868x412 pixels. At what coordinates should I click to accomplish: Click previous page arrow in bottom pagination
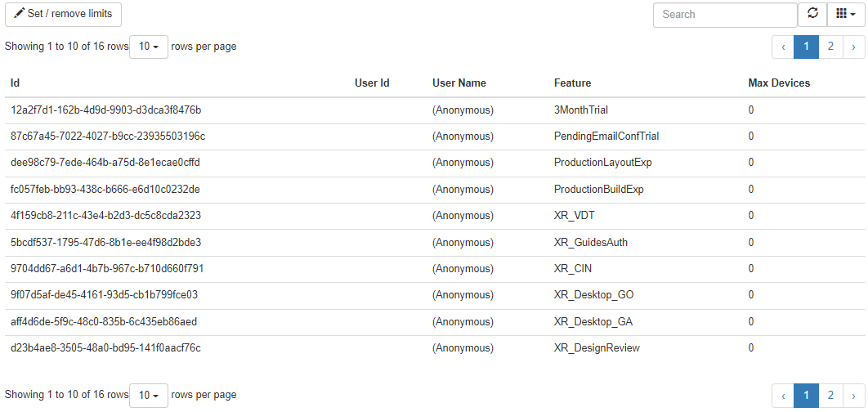pyautogui.click(x=783, y=396)
